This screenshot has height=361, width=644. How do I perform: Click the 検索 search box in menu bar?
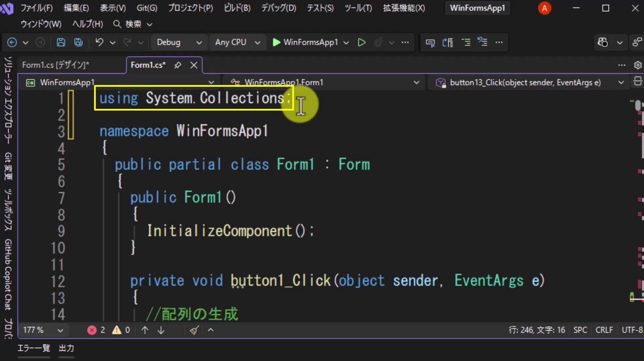click(133, 24)
